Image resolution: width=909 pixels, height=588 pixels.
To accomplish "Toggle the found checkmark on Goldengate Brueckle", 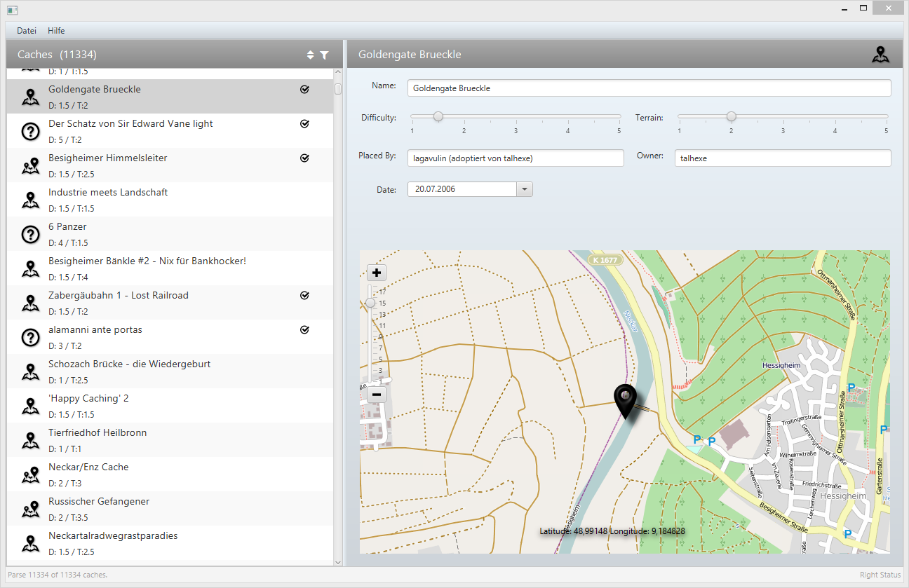I will click(304, 90).
